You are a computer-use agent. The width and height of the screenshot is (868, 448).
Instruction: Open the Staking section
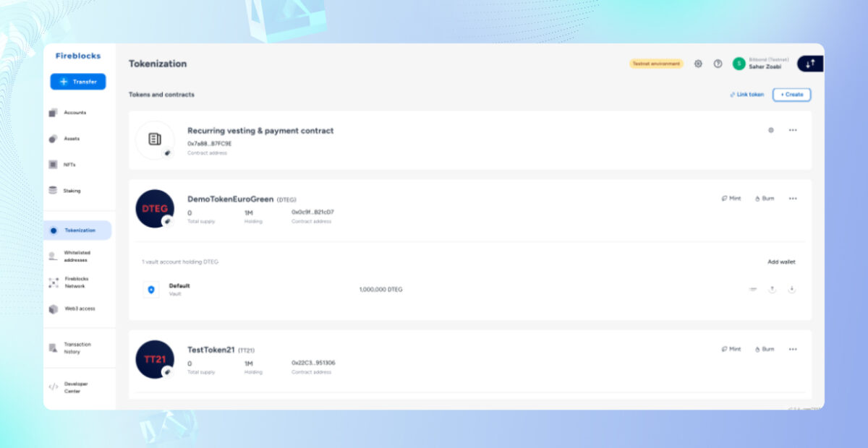(x=72, y=190)
